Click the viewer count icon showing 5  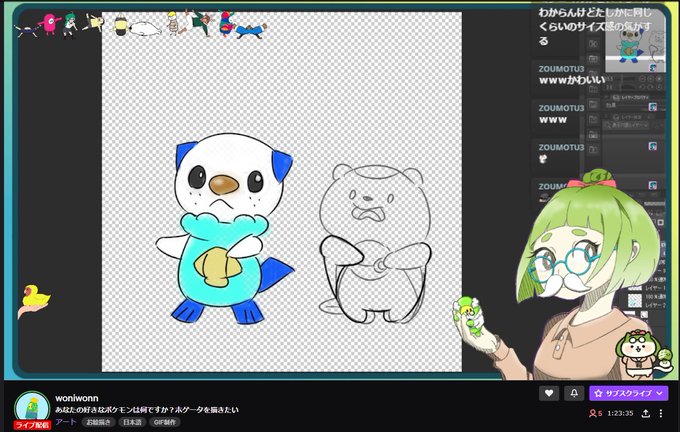click(x=595, y=413)
